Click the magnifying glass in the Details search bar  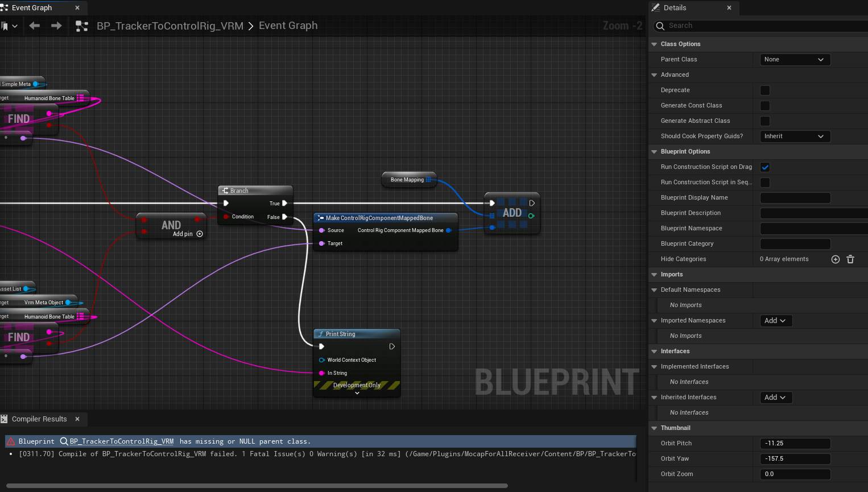point(660,26)
